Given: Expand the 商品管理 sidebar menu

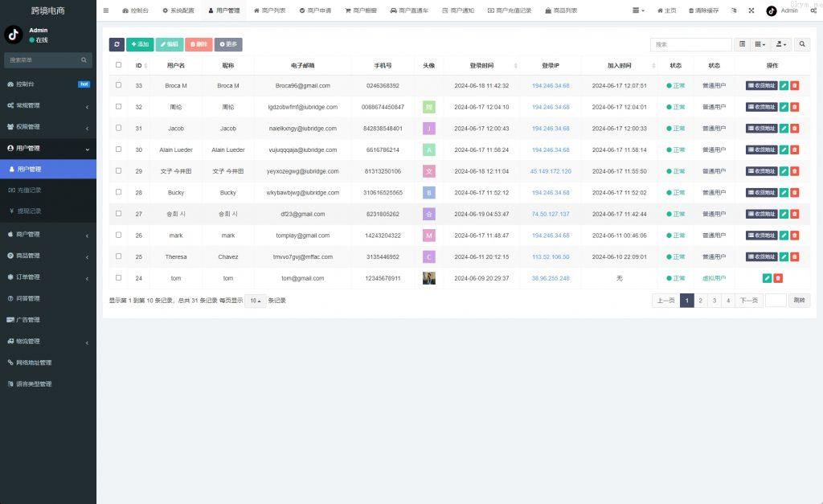Looking at the screenshot, I should click(x=48, y=256).
